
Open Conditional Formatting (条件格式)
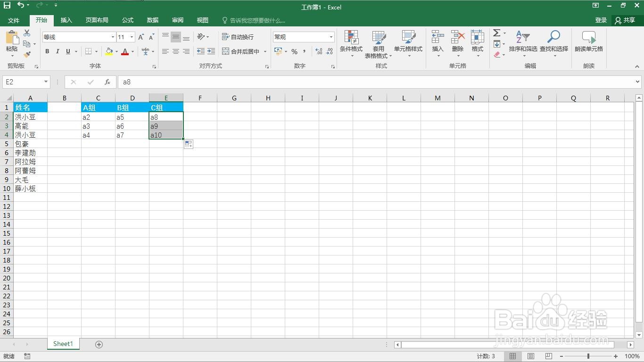[x=351, y=44]
